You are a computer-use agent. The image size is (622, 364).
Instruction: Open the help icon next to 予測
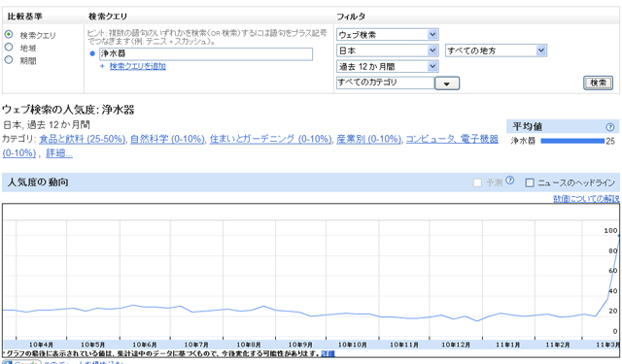510,181
